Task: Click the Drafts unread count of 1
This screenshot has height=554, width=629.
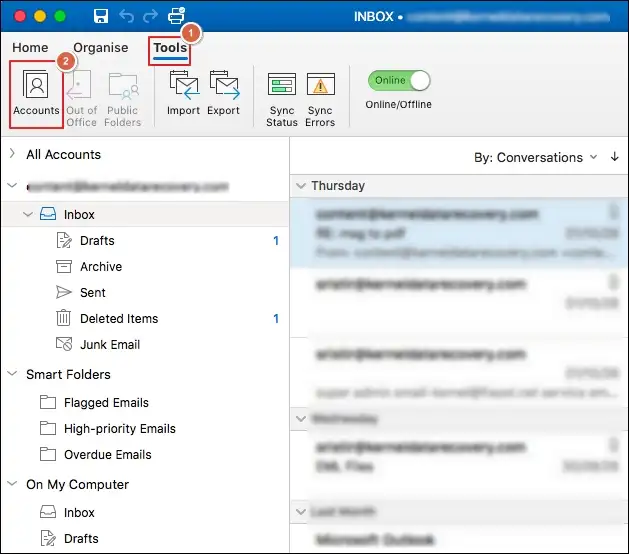Action: tap(276, 240)
